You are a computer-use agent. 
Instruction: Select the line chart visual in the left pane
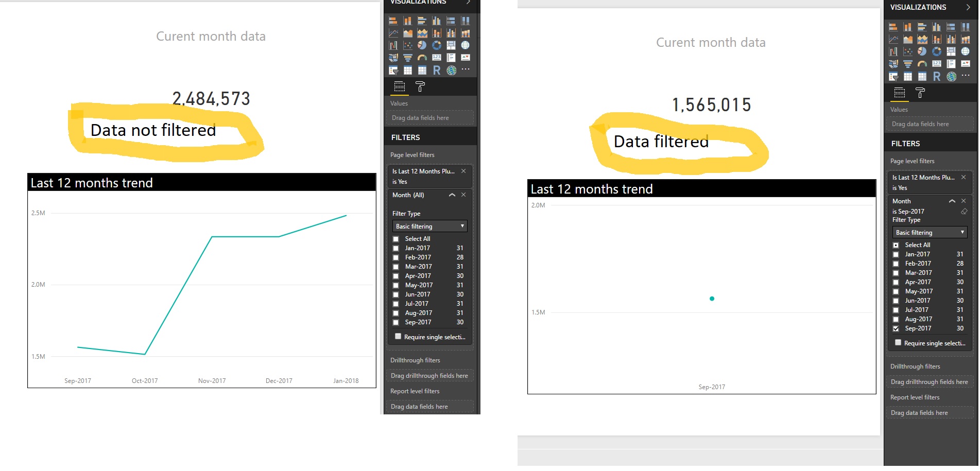[393, 33]
